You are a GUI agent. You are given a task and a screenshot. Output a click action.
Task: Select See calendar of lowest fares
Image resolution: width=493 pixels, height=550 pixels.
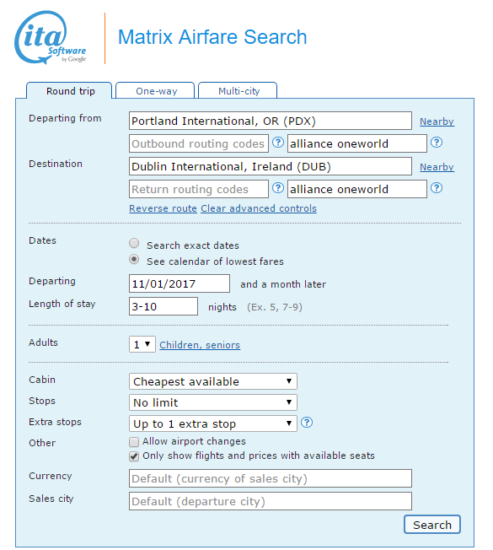pyautogui.click(x=134, y=260)
